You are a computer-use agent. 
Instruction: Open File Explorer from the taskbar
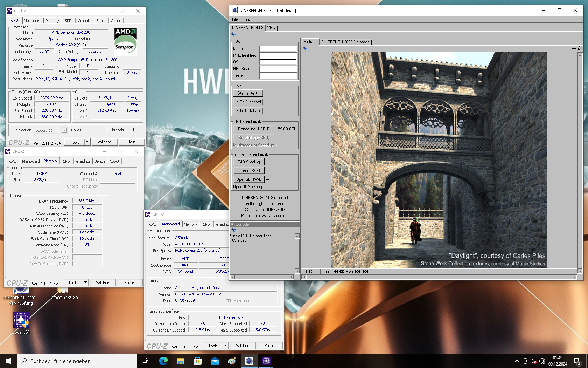[x=180, y=361]
